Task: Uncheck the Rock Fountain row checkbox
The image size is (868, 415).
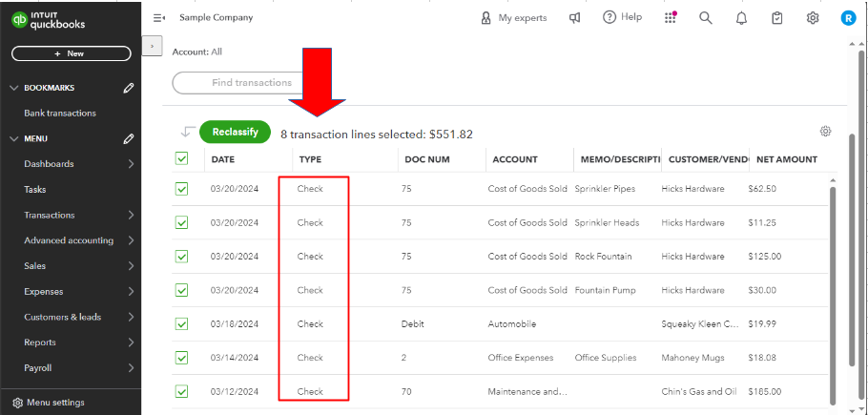Action: (181, 257)
